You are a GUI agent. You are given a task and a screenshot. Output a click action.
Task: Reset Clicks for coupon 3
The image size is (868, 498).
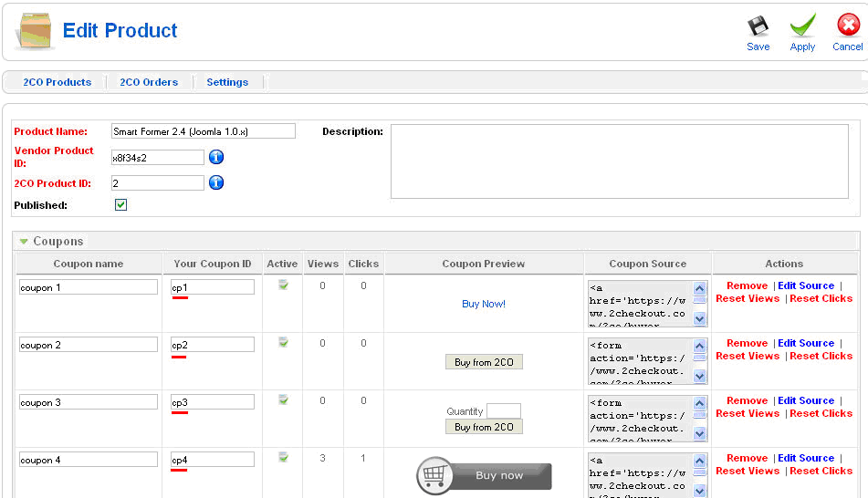click(821, 413)
